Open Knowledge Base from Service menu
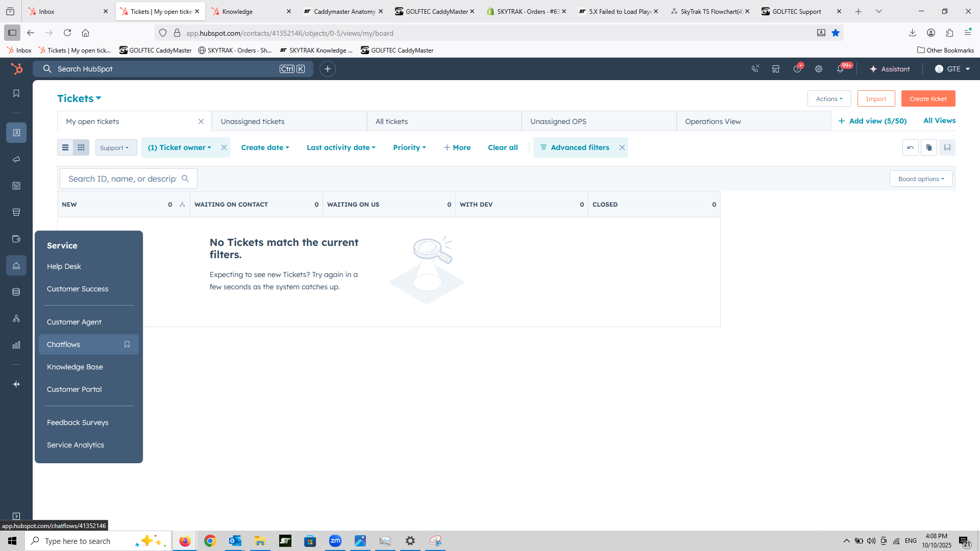This screenshot has height=551, width=980. 75,367
